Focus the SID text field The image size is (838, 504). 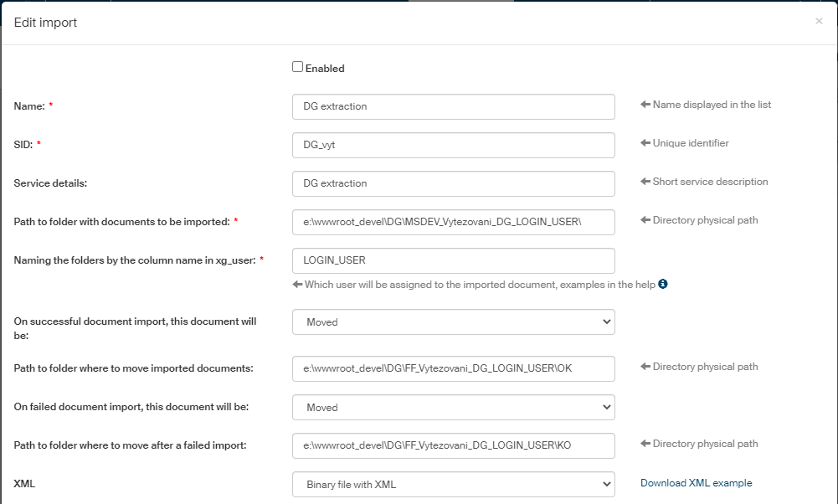pos(453,145)
